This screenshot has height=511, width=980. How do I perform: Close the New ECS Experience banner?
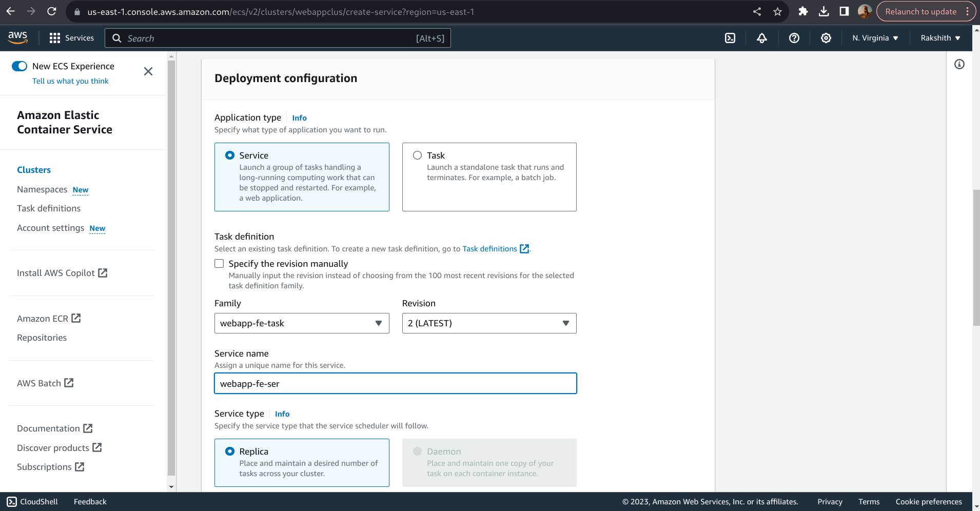click(148, 72)
